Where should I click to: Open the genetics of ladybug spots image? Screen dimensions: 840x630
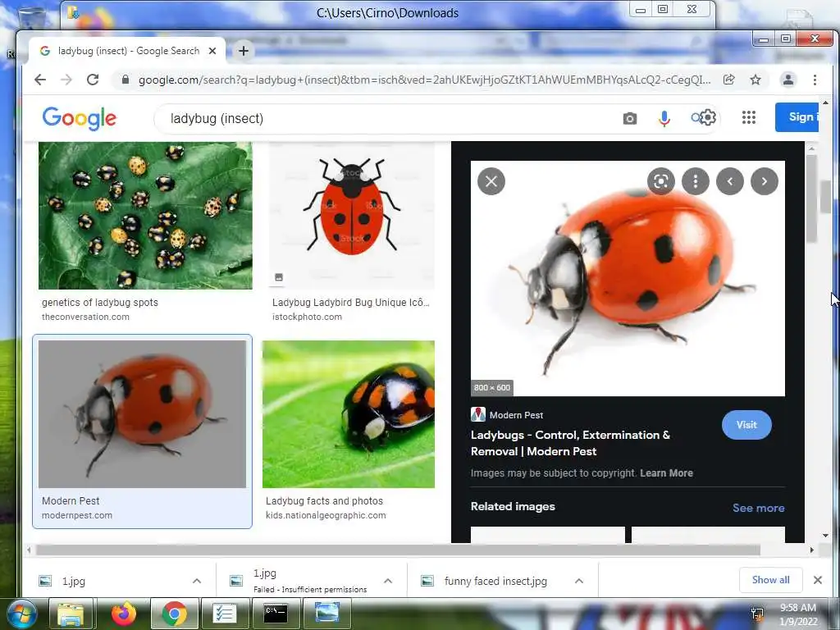coord(145,216)
